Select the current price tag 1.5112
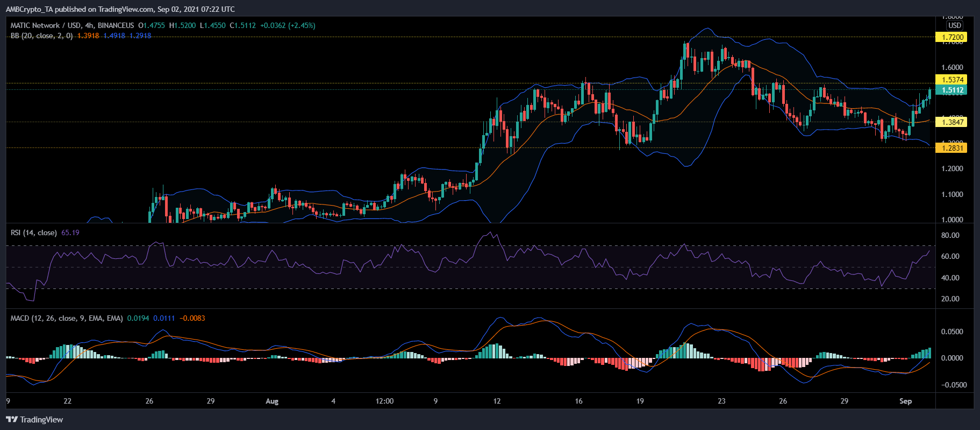The height and width of the screenshot is (430, 980). pyautogui.click(x=952, y=90)
